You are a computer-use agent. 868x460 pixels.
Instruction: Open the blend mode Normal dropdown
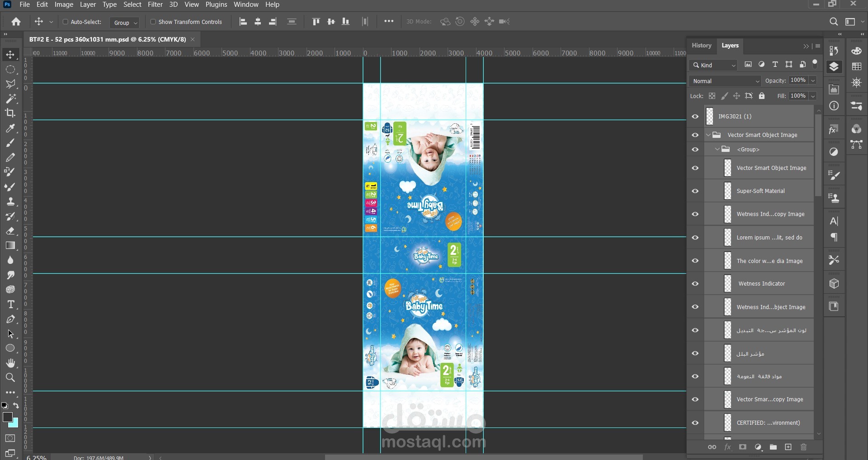[x=725, y=81]
